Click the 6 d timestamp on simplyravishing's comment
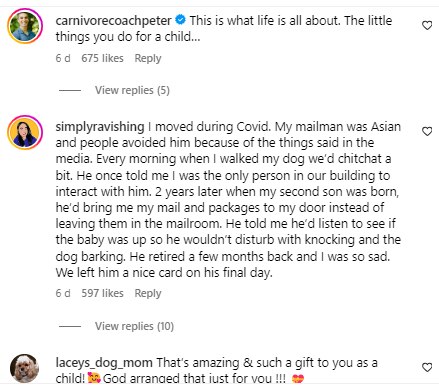The width and height of the screenshot is (439, 391). tap(63, 293)
